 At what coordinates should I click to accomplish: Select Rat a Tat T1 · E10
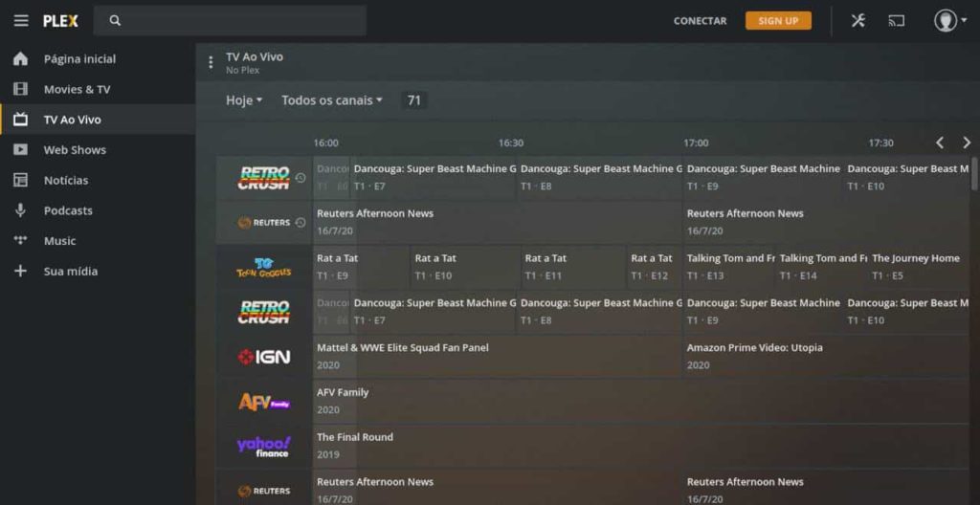(x=466, y=268)
